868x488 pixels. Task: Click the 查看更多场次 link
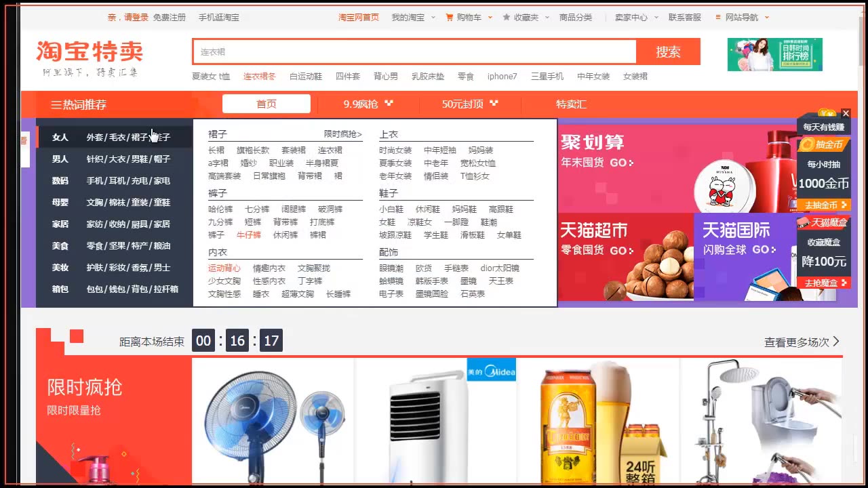tap(802, 342)
